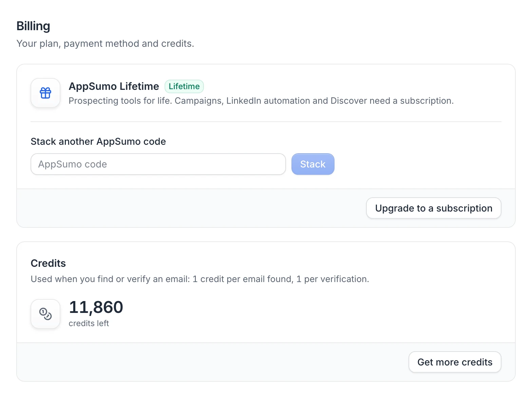The height and width of the screenshot is (398, 532).
Task: Click Upgrade to a subscription
Action: (x=434, y=208)
